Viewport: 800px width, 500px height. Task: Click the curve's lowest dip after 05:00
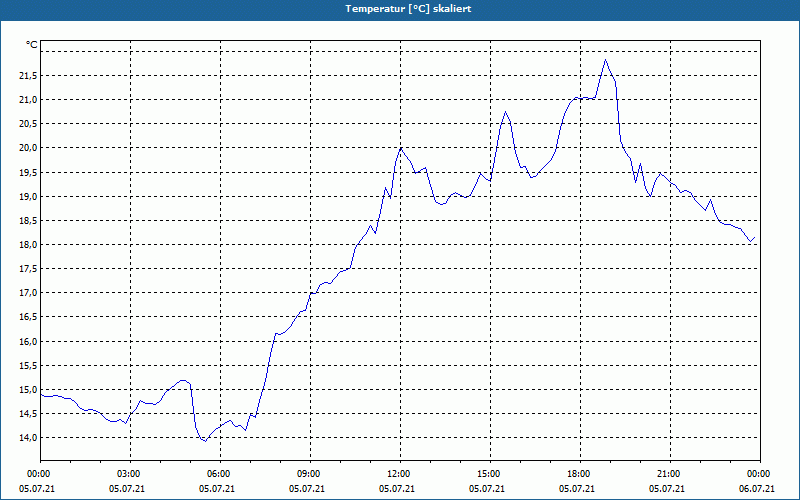205,441
